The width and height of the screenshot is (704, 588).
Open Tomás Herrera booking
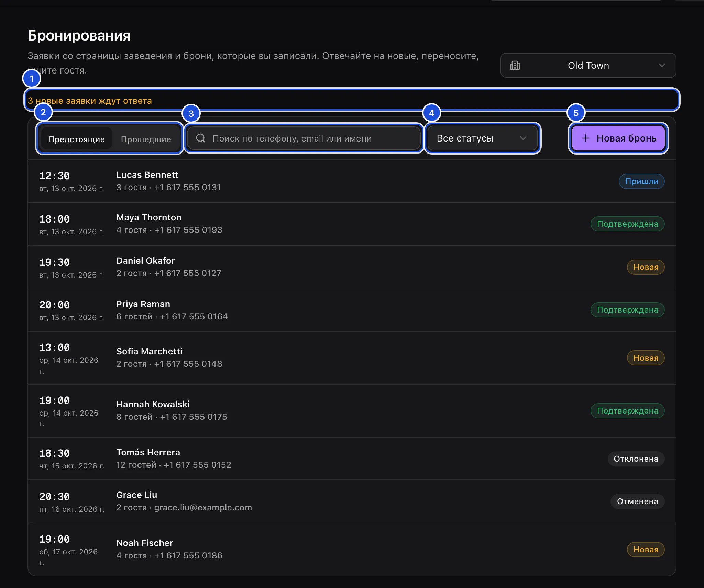point(352,459)
